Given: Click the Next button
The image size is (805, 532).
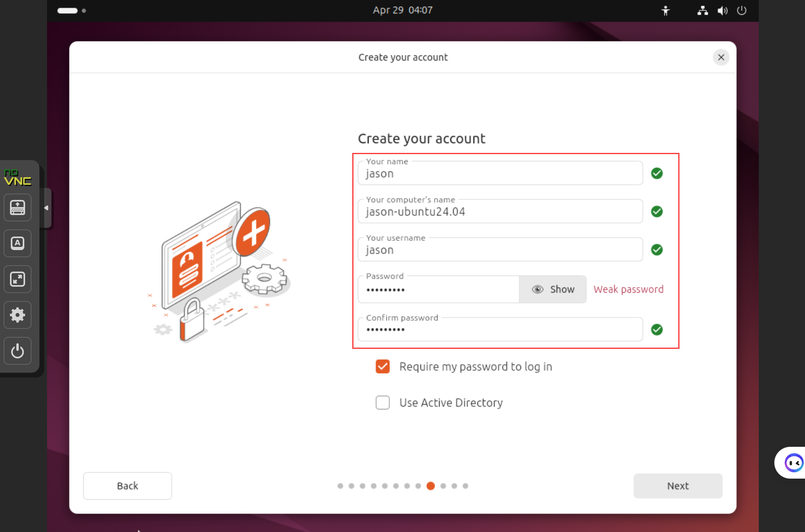Looking at the screenshot, I should [677, 486].
